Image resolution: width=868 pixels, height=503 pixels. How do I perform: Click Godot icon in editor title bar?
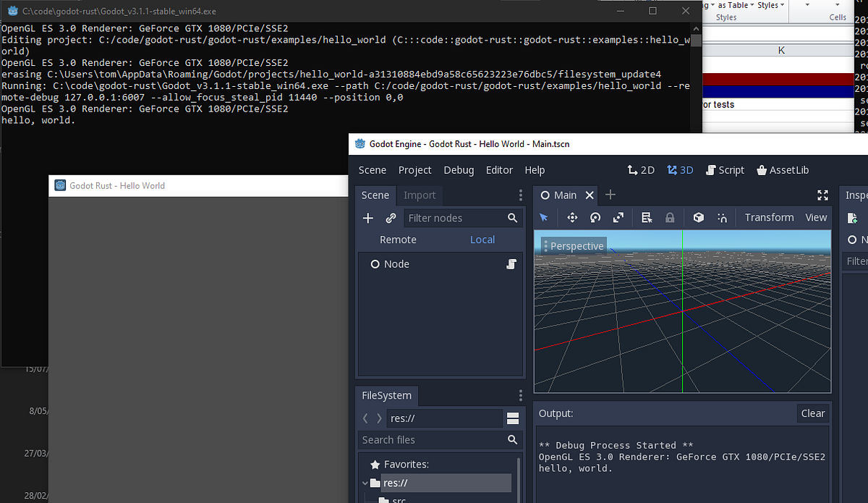pos(359,144)
